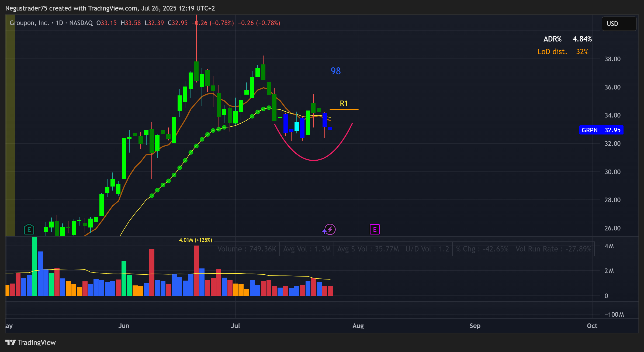
Task: Click the tallest green volume bar in May
Action: 35,266
